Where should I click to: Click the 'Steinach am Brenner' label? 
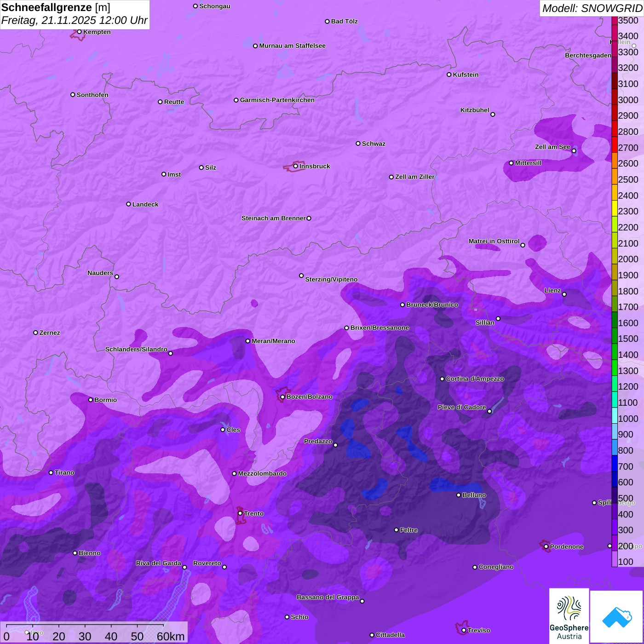(273, 218)
